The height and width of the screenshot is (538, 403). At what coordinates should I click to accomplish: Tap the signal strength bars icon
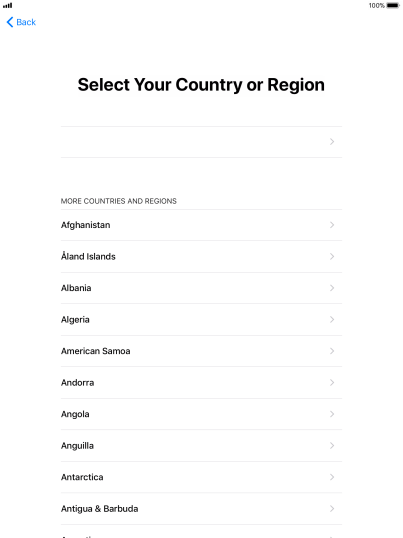click(8, 5)
